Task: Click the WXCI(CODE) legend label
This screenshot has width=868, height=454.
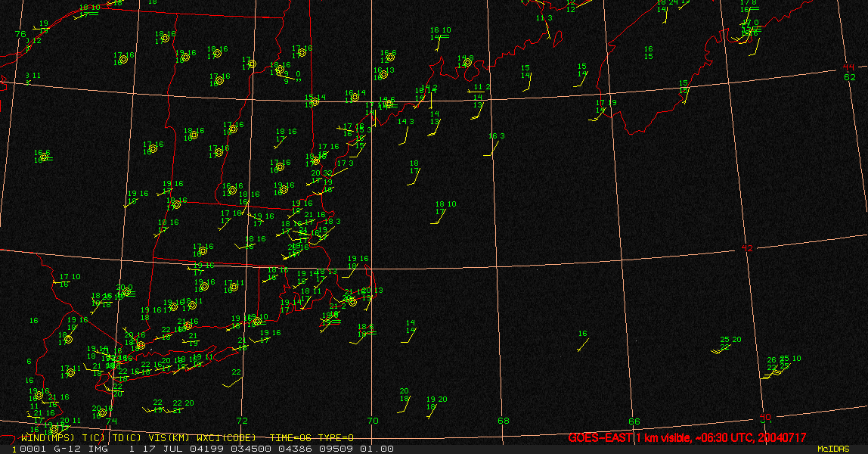Action: 226,438
